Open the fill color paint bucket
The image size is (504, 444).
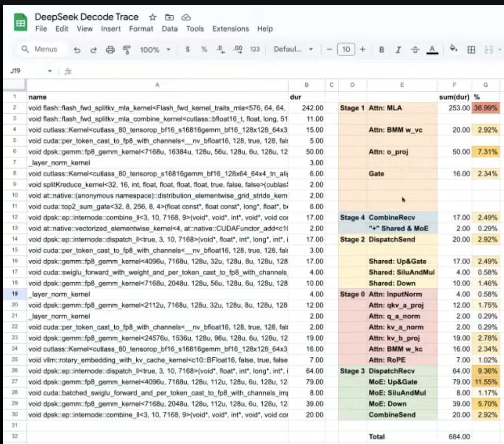[454, 49]
